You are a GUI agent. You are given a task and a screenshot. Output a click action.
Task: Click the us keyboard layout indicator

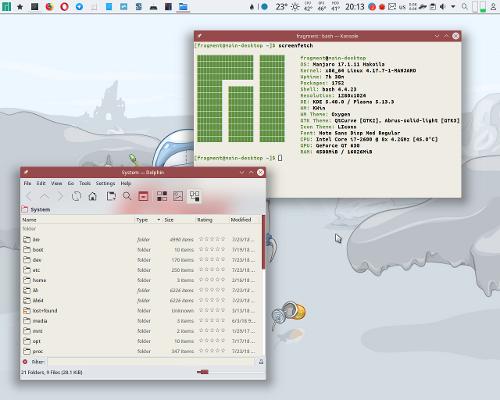[402, 7]
